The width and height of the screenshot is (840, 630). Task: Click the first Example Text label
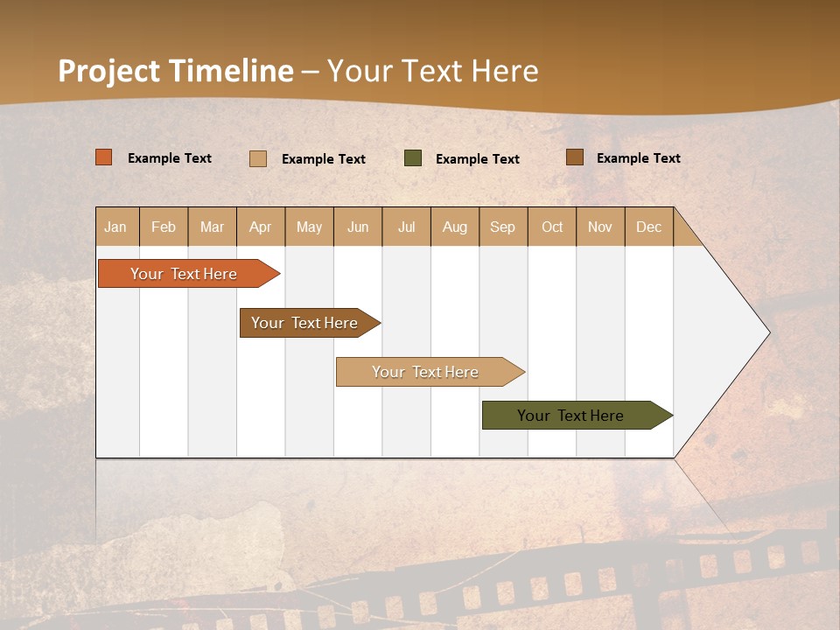click(170, 157)
